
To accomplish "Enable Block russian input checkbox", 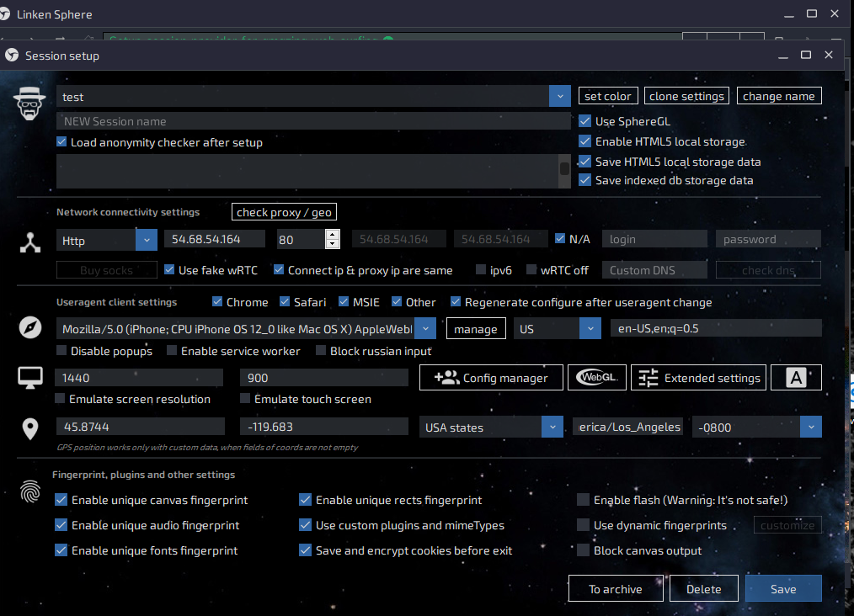I will point(322,350).
